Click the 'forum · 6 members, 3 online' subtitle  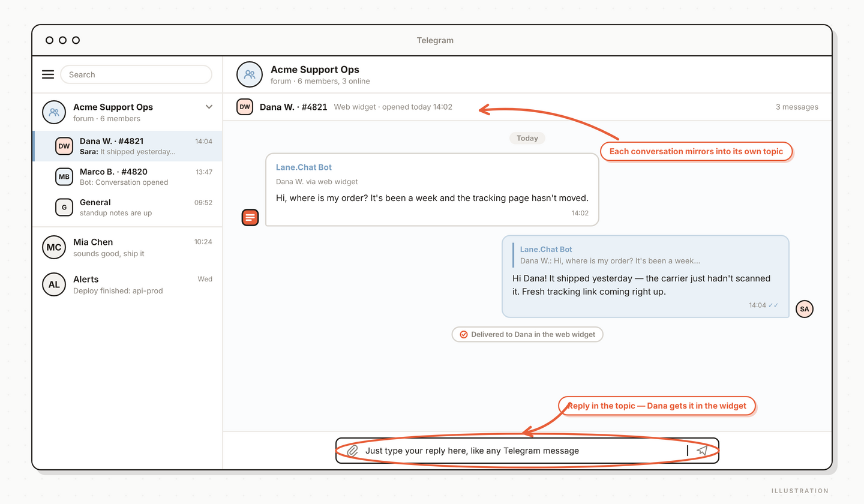(x=320, y=81)
